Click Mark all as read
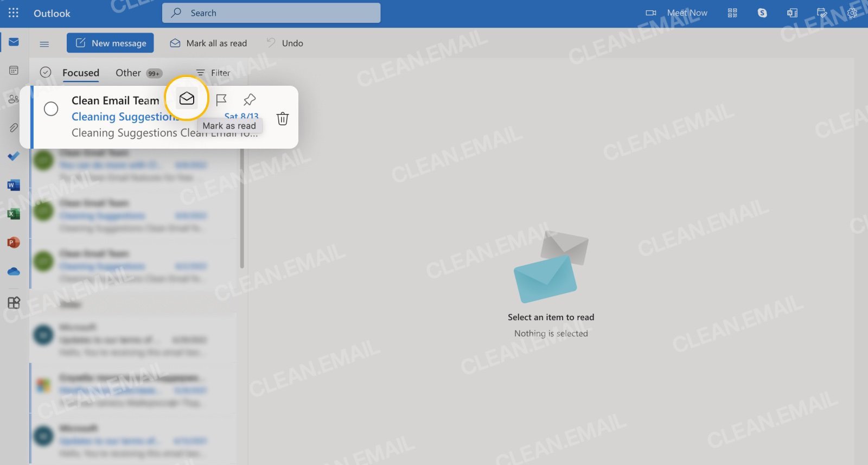Image resolution: width=868 pixels, height=465 pixels. click(209, 43)
